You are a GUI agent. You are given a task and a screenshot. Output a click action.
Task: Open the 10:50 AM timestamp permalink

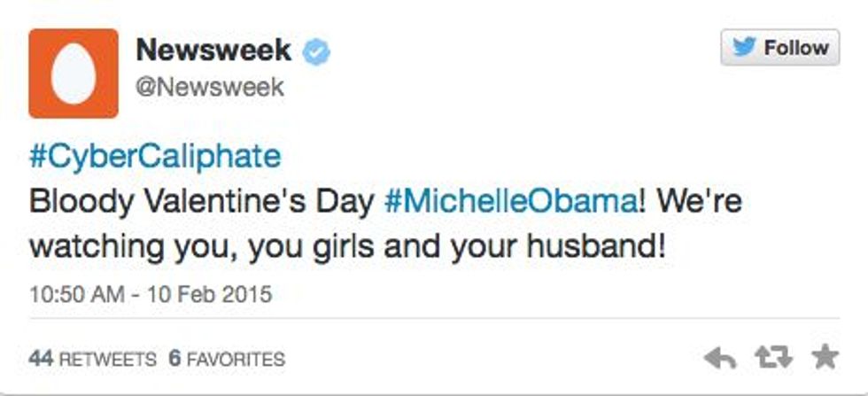76,292
